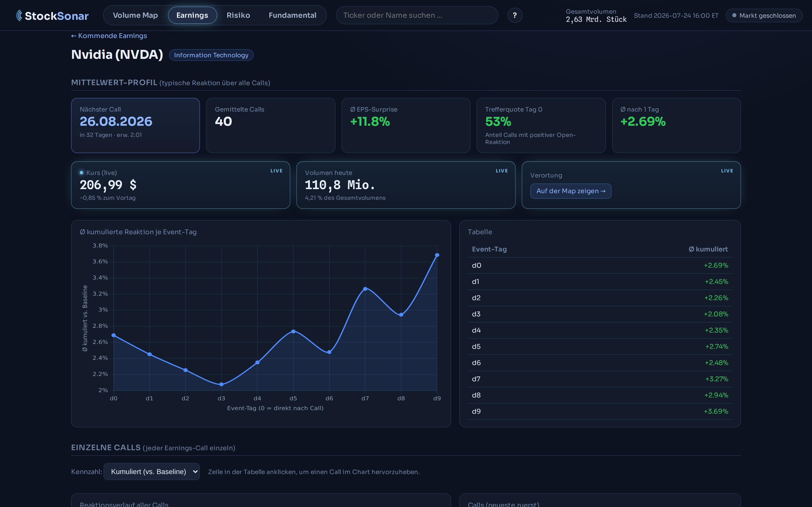Select the d3 low point on chart
The height and width of the screenshot is (507, 812).
pyautogui.click(x=222, y=384)
